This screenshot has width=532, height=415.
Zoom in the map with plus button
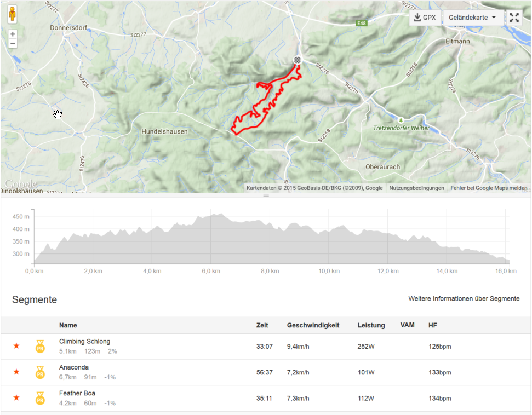[13, 34]
